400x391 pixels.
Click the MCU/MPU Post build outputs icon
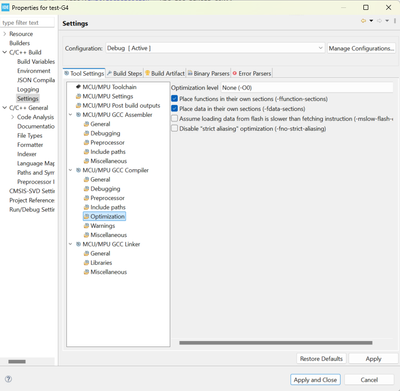[x=78, y=106]
